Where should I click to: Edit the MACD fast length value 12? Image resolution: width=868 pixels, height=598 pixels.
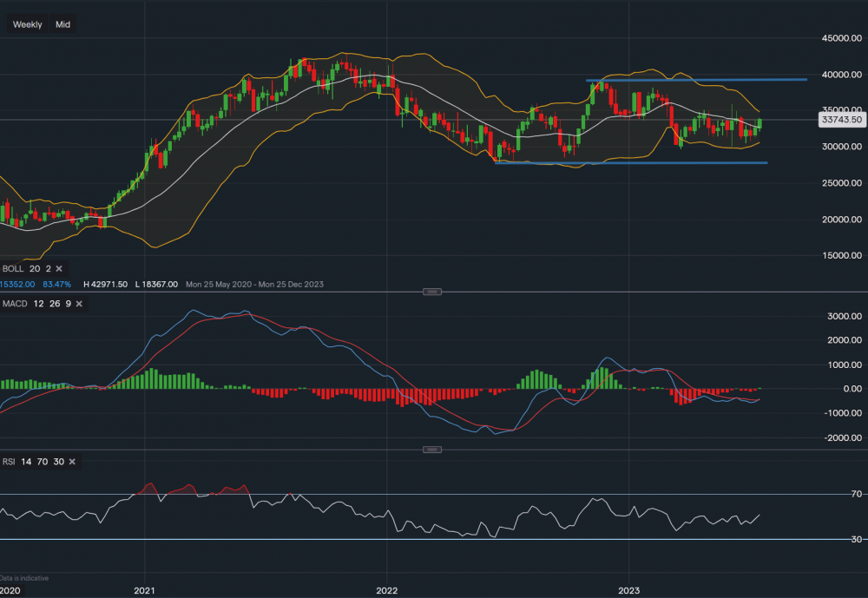pos(37,304)
